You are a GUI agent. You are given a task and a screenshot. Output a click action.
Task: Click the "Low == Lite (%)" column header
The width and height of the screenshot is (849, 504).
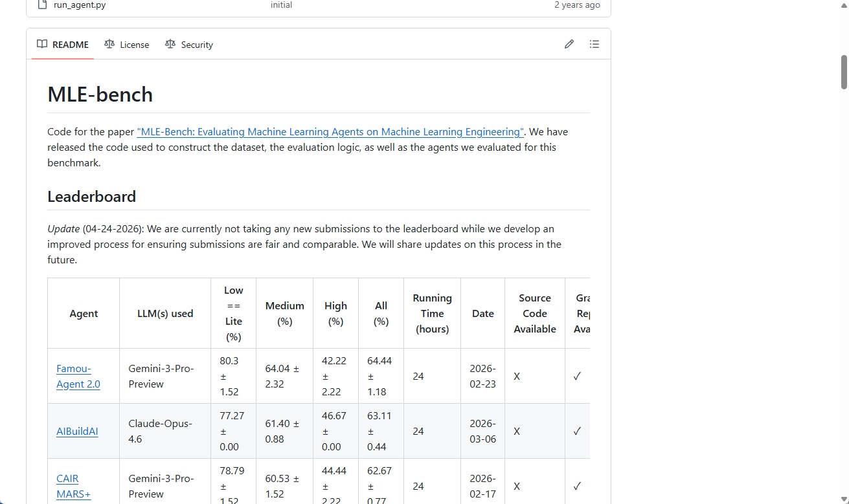234,314
